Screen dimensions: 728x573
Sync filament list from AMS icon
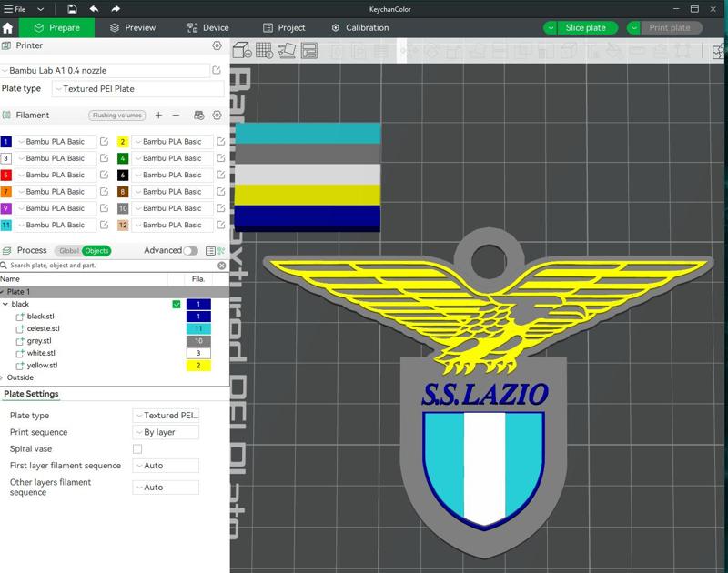pyautogui.click(x=199, y=116)
